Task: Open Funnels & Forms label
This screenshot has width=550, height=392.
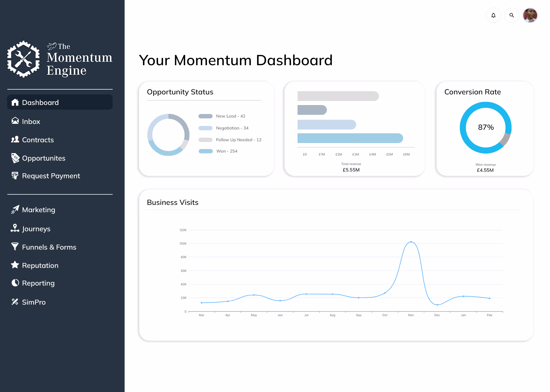Action: coord(49,247)
